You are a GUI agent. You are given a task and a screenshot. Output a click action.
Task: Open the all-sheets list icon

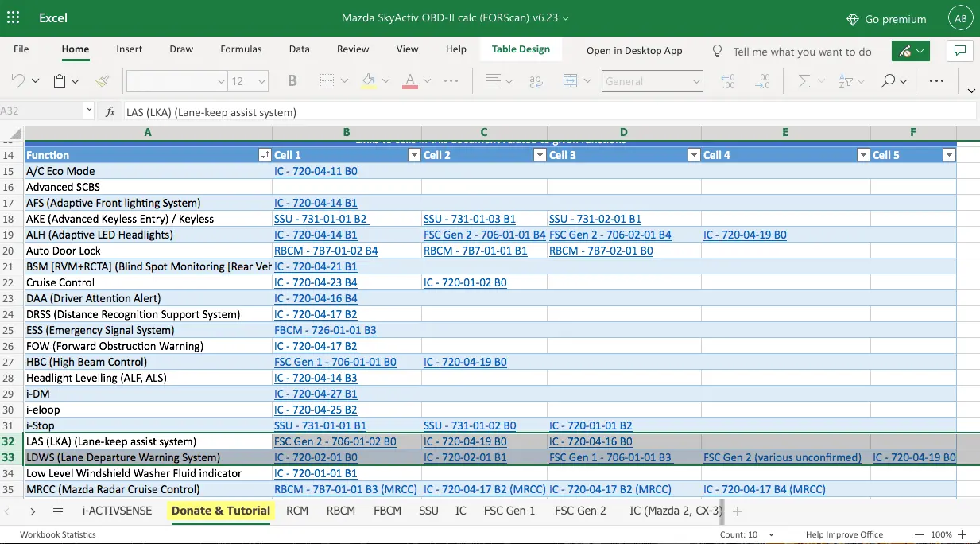point(58,511)
